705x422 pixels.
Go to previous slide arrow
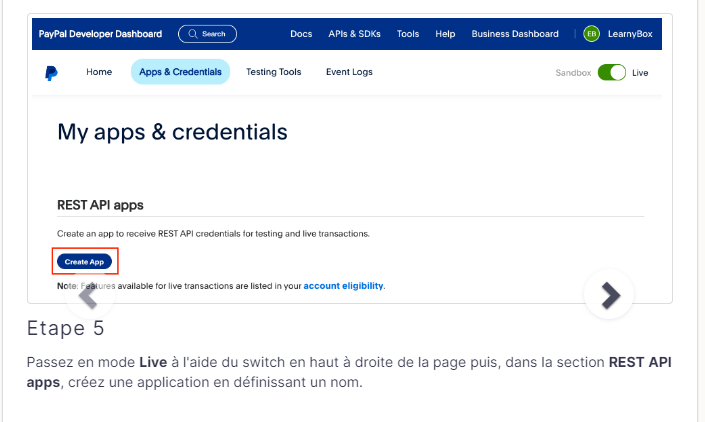[88, 295]
